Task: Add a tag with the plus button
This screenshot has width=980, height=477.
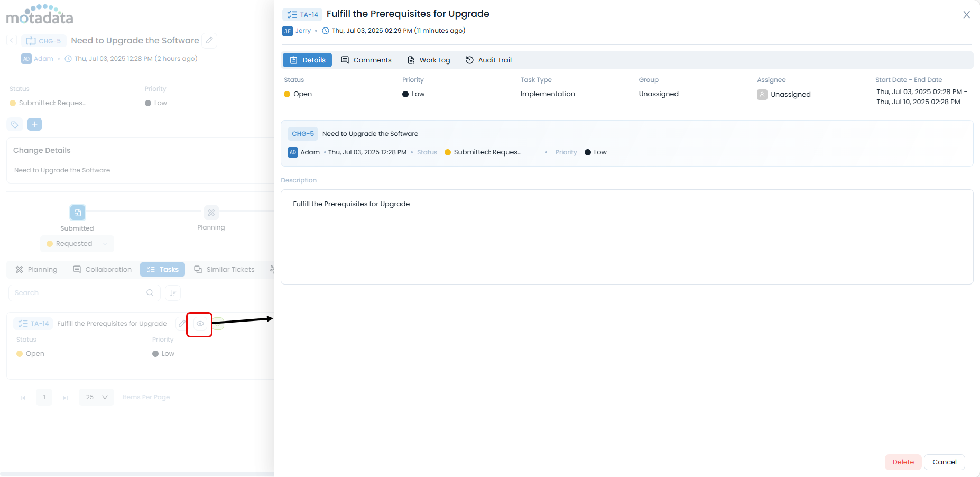Action: tap(34, 124)
